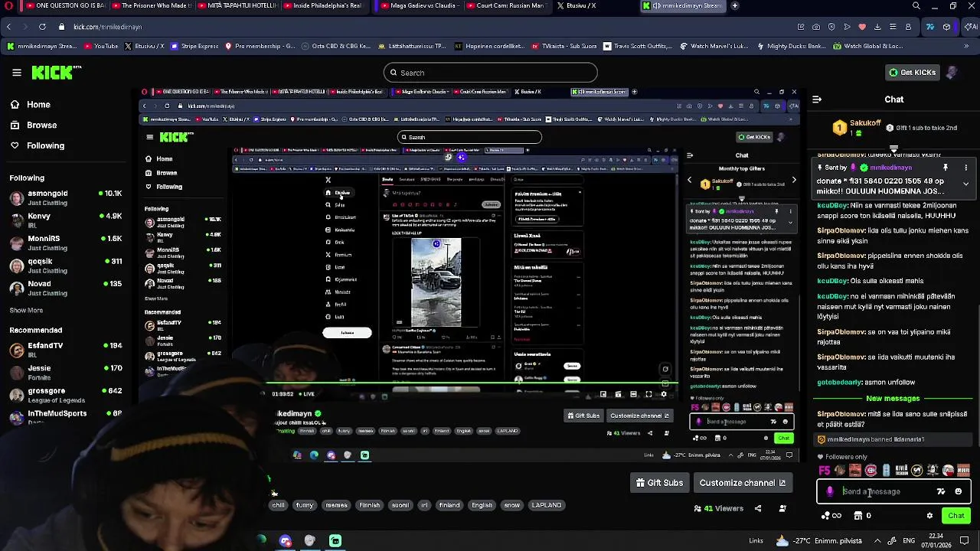Click browser heart favorites icon
980x551 pixels.
coord(862,27)
